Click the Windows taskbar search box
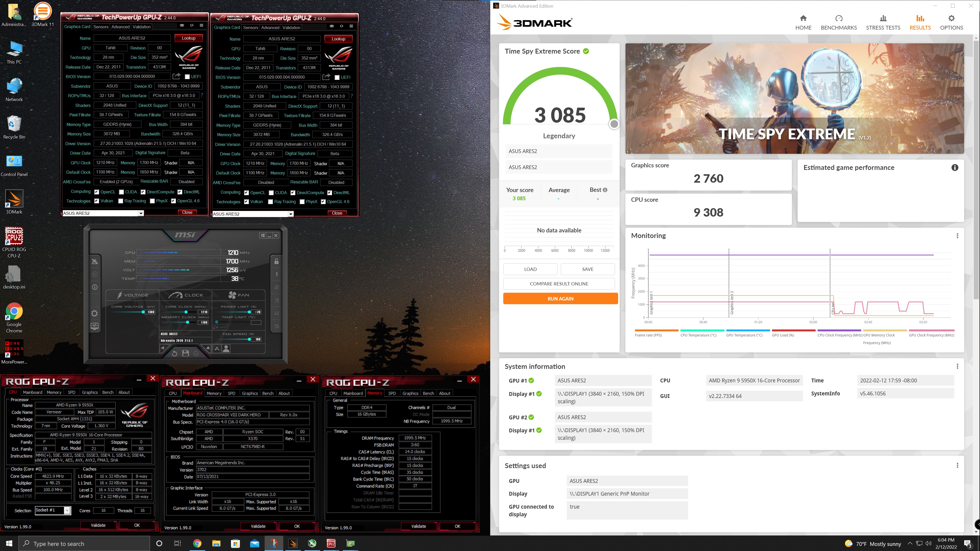This screenshot has height=551, width=980. [x=84, y=543]
